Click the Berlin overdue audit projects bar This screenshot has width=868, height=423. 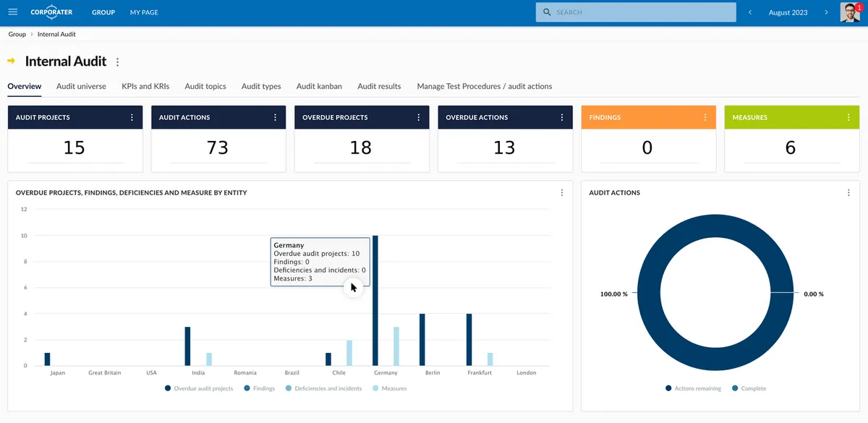tap(422, 340)
